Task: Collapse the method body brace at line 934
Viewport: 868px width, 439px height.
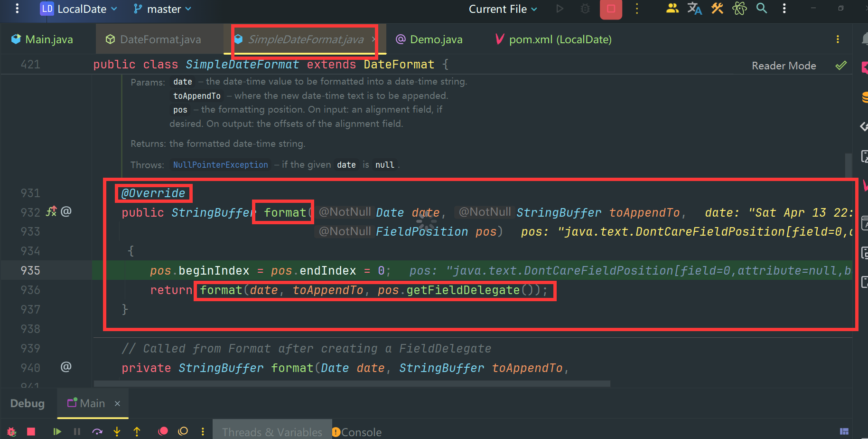Action: point(131,251)
